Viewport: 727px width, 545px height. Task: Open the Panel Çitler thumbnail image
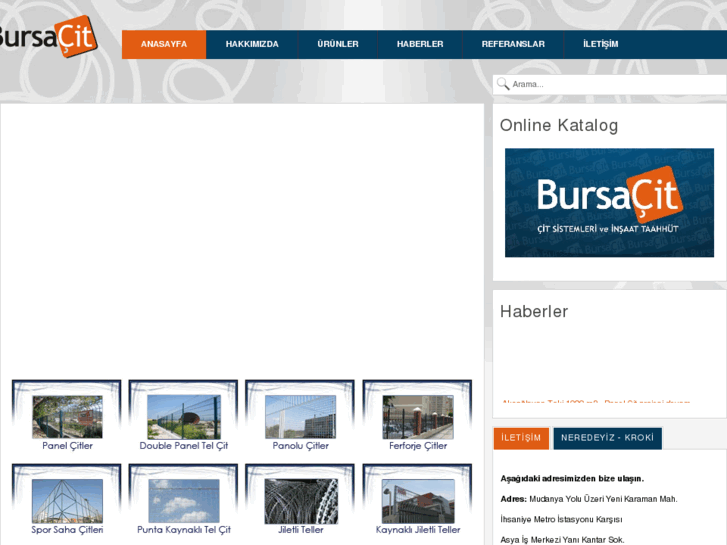[67, 417]
